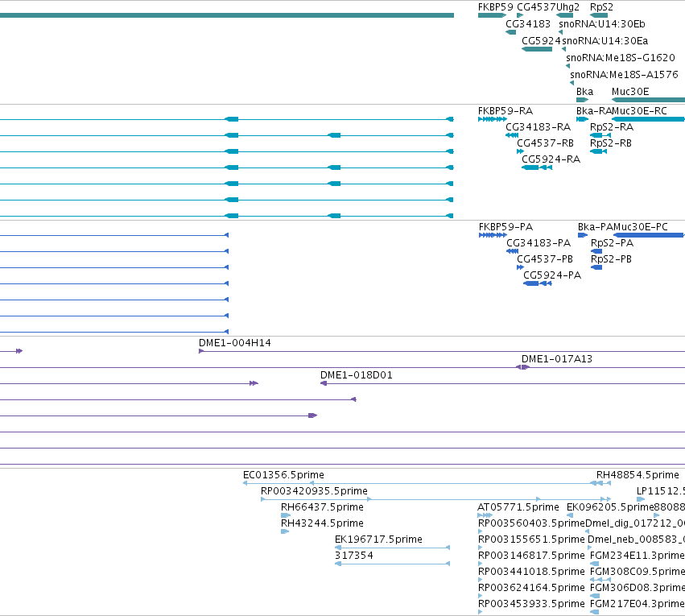Click the RP003453933.5prime label
Screen dimensions: 685x616
532,605
